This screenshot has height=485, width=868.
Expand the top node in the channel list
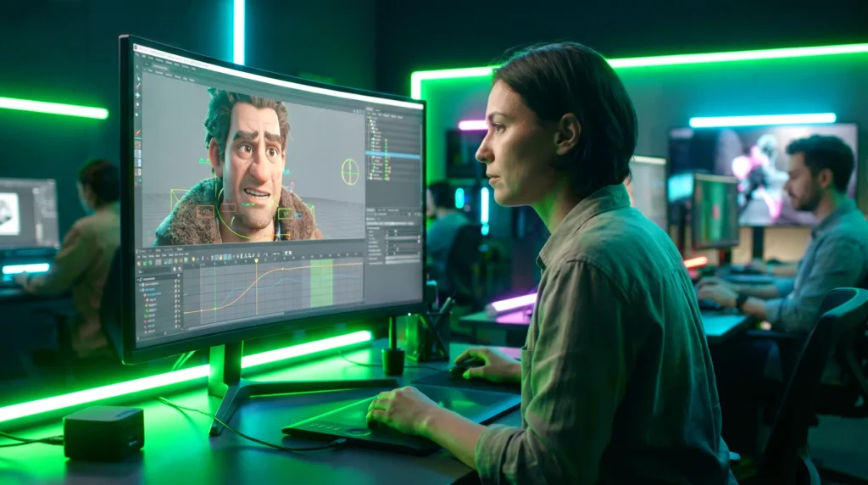[x=138, y=279]
